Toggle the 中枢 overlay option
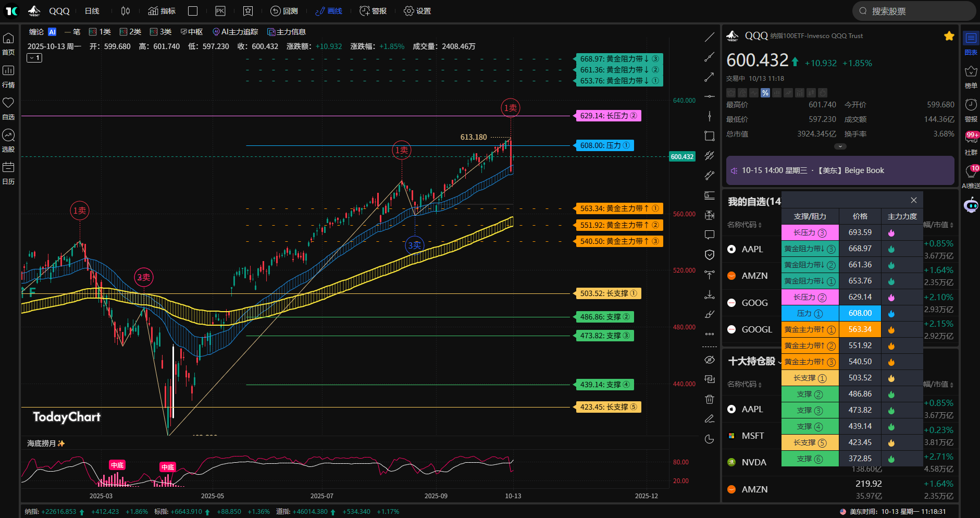This screenshot has width=980, height=518. (192, 32)
